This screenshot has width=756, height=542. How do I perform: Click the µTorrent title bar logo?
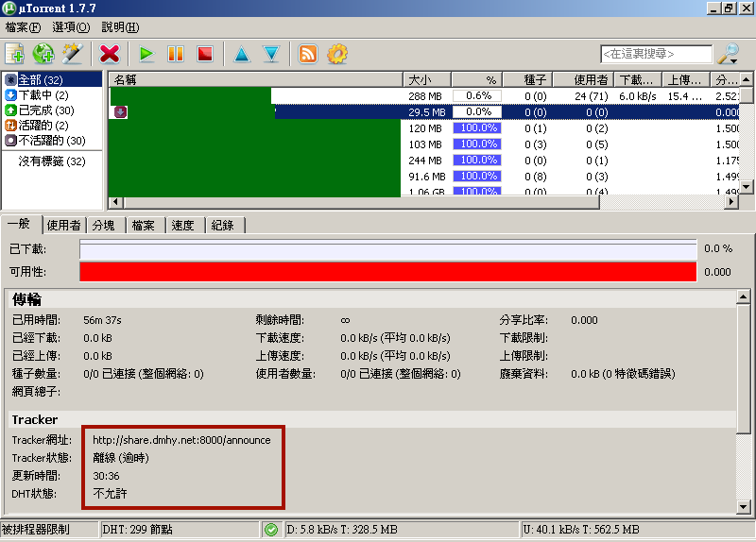[x=9, y=8]
